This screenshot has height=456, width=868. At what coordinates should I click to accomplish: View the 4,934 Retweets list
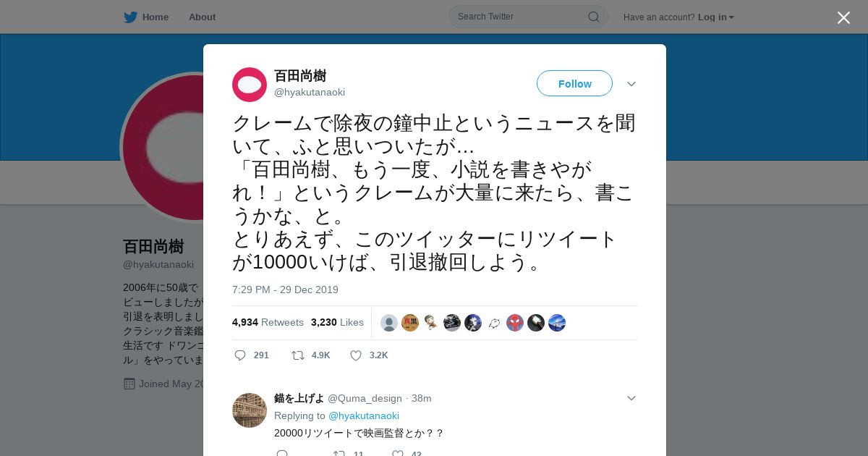pyautogui.click(x=268, y=322)
